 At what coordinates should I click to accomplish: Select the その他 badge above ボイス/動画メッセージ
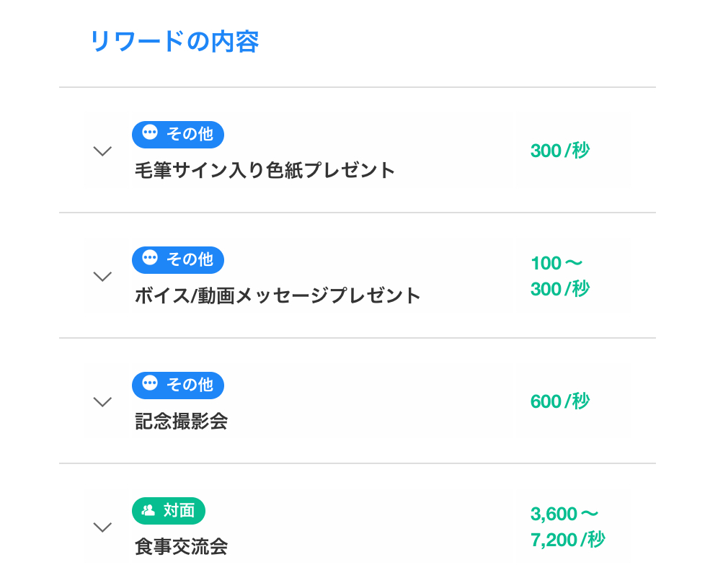[178, 260]
